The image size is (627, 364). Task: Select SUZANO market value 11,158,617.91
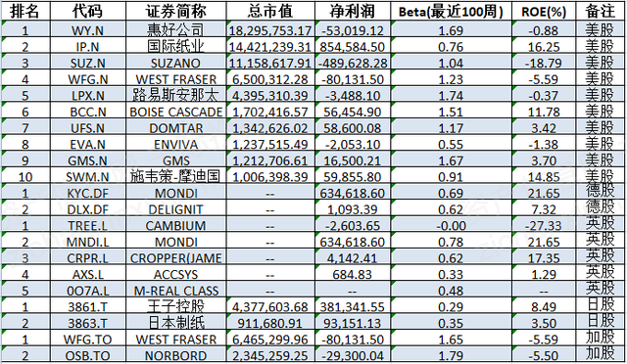click(270, 63)
